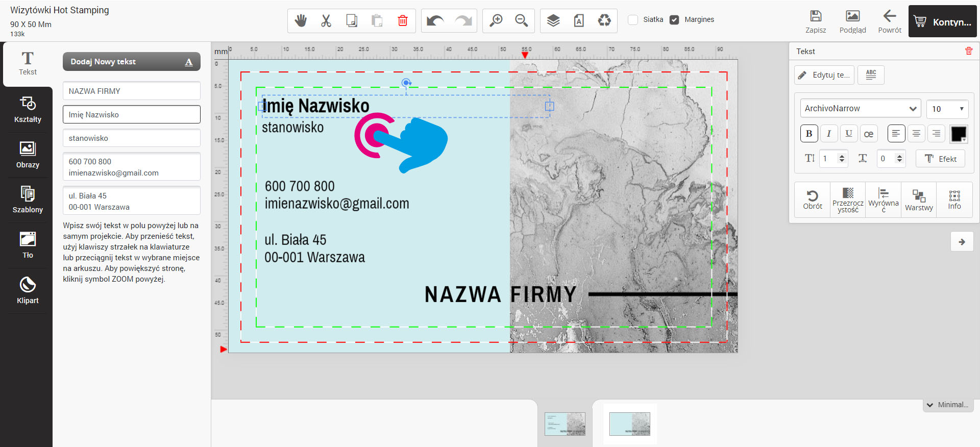Click the Obrót rotate icon
The width and height of the screenshot is (980, 447).
click(812, 200)
